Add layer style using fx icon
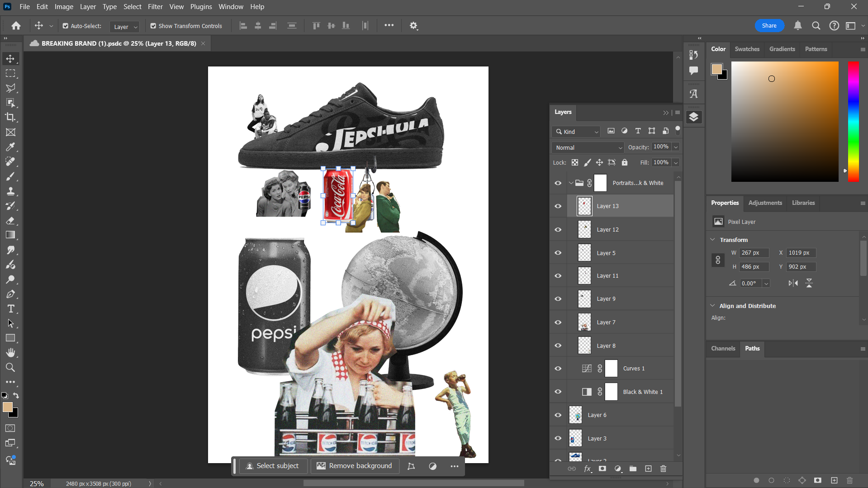 click(x=587, y=469)
